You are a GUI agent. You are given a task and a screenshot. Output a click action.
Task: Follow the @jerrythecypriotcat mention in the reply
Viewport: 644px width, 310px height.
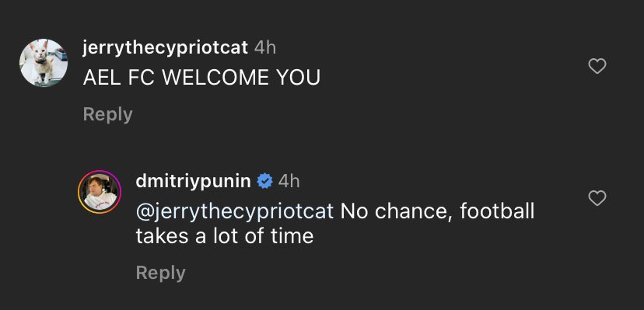pos(235,211)
